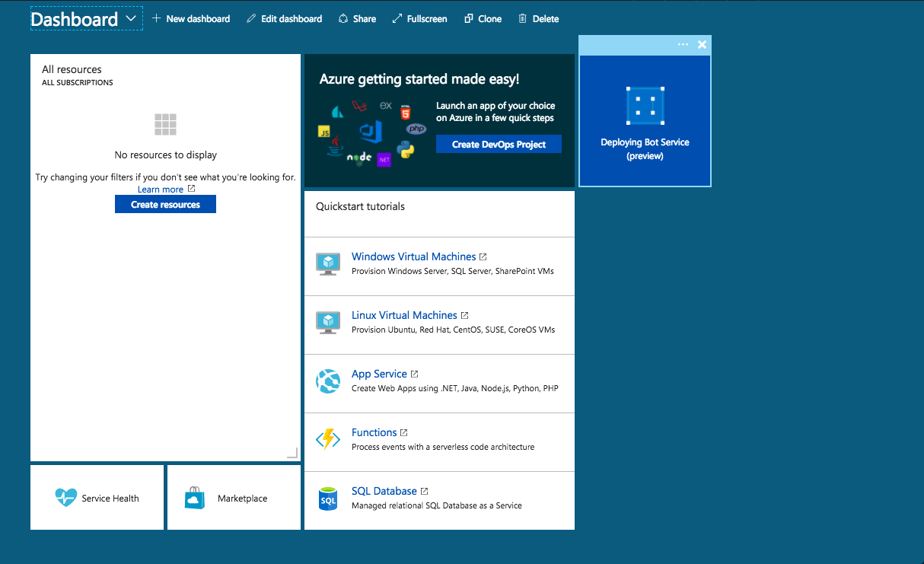Click the Create DevOps Project button
The width and height of the screenshot is (924, 564).
(499, 144)
